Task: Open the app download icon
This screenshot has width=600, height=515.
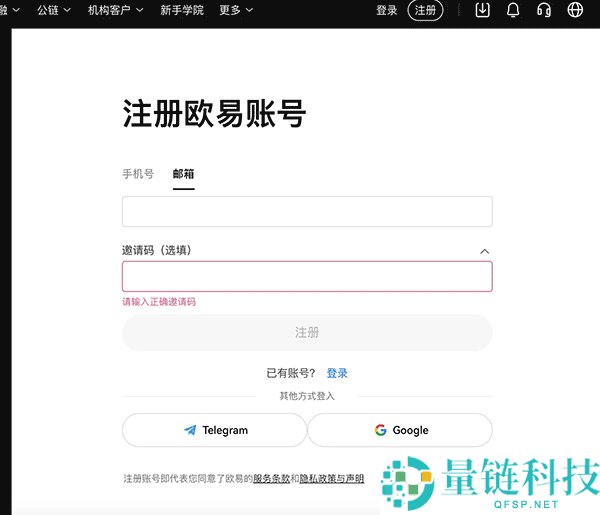Action: coord(483,10)
